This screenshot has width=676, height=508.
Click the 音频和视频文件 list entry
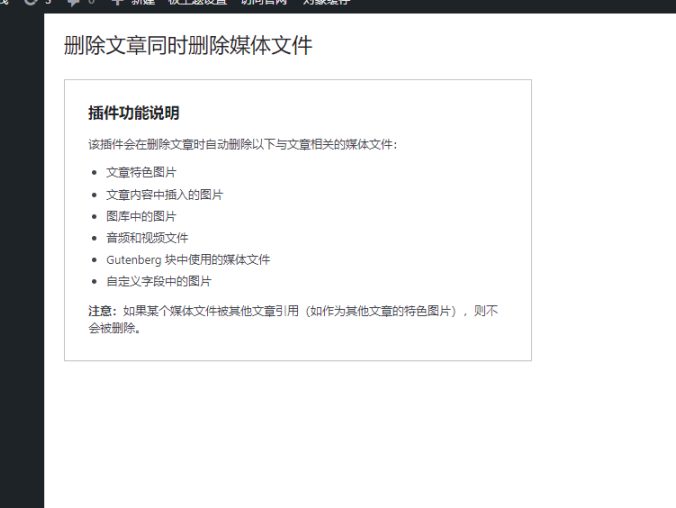click(x=147, y=238)
